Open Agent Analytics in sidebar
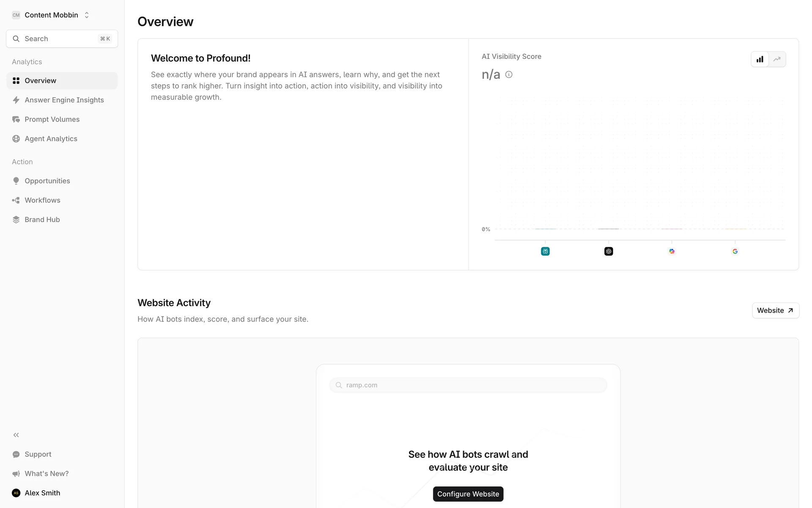Screen dimensions: 812x508 (51, 139)
